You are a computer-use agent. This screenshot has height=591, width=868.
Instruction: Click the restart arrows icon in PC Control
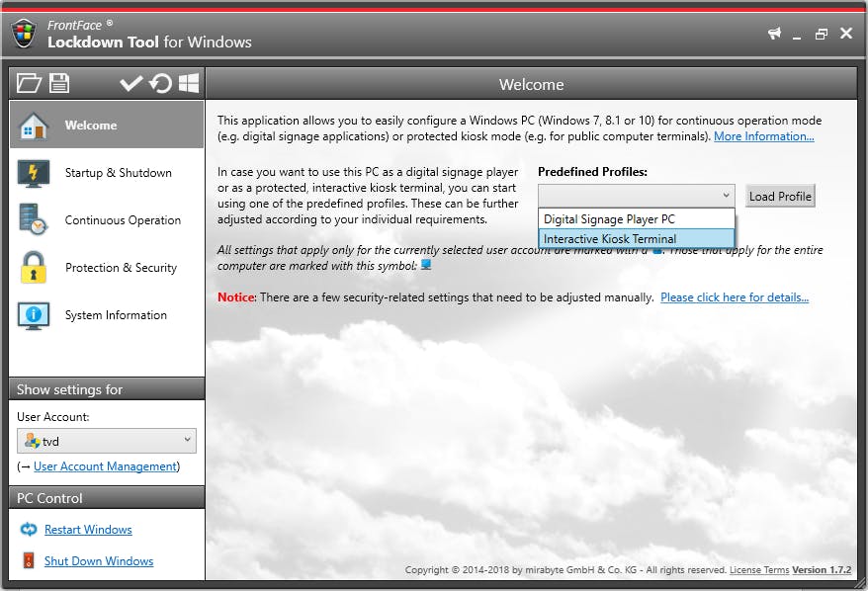pyautogui.click(x=29, y=530)
